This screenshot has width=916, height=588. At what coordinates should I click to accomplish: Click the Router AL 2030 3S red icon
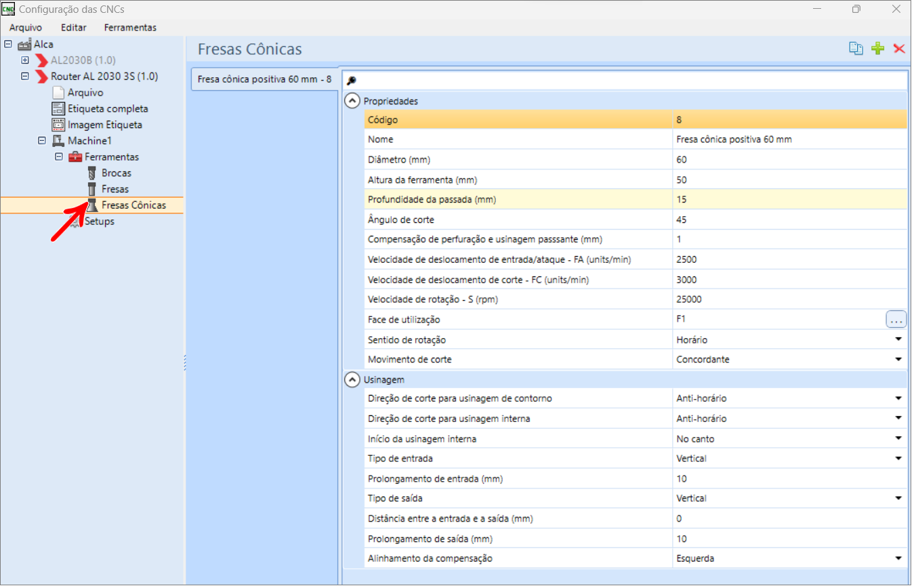click(x=41, y=77)
